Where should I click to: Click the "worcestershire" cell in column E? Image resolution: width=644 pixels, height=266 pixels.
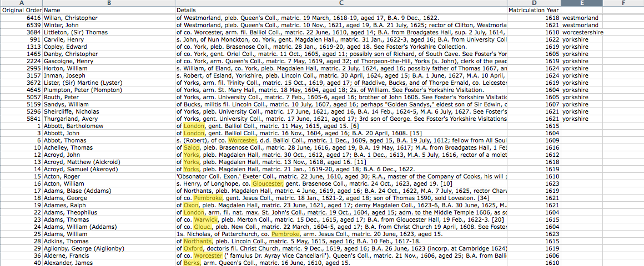[x=582, y=32]
